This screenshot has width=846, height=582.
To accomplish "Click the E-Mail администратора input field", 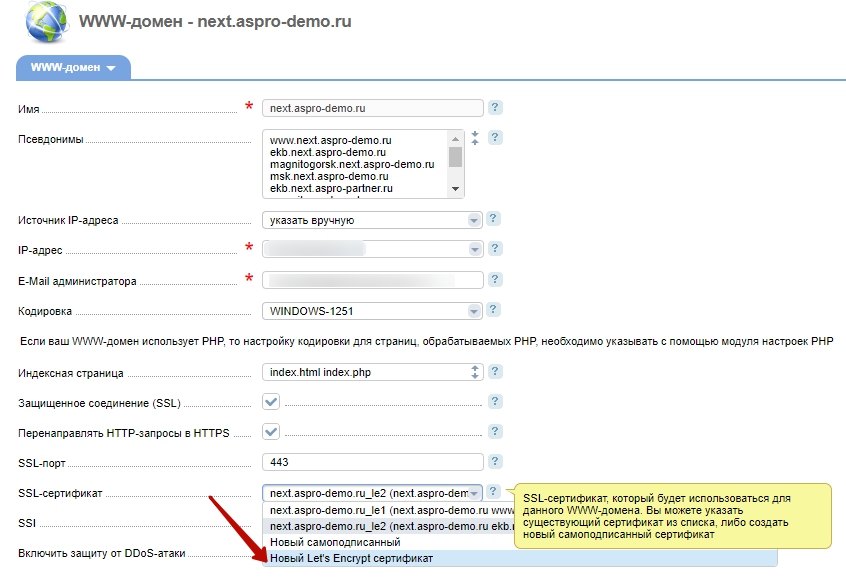I will pyautogui.click(x=372, y=280).
